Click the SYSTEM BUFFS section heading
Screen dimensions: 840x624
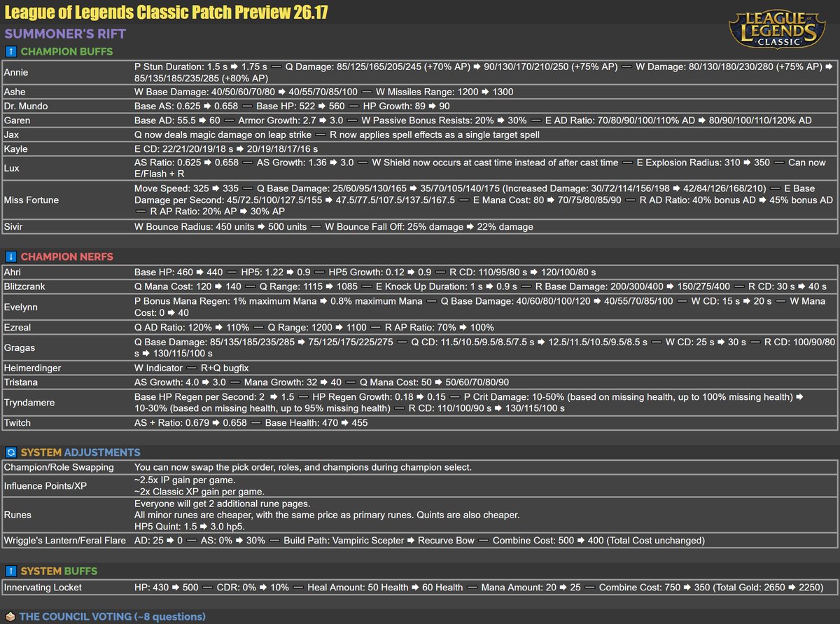coord(59,571)
